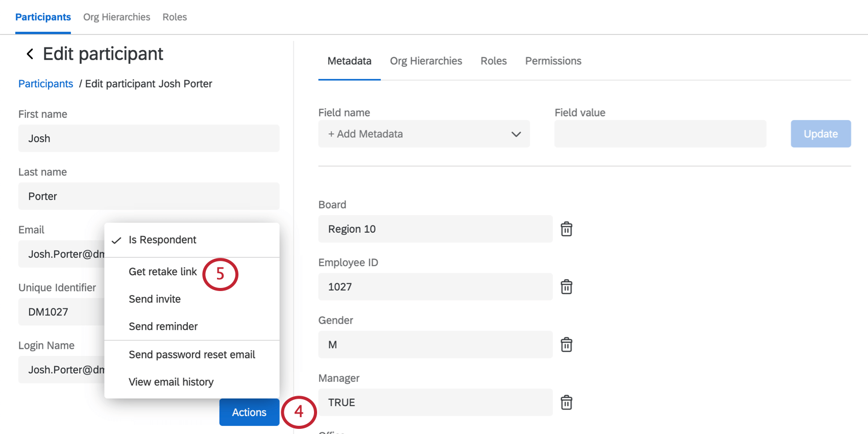
Task: Go to the top Org Hierarchies tab
Action: click(116, 17)
